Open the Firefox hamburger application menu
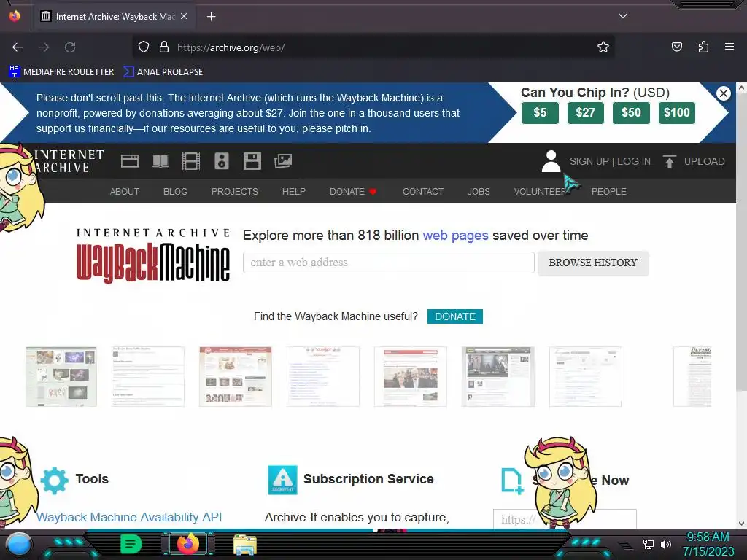The height and width of the screenshot is (560, 747). tap(729, 47)
